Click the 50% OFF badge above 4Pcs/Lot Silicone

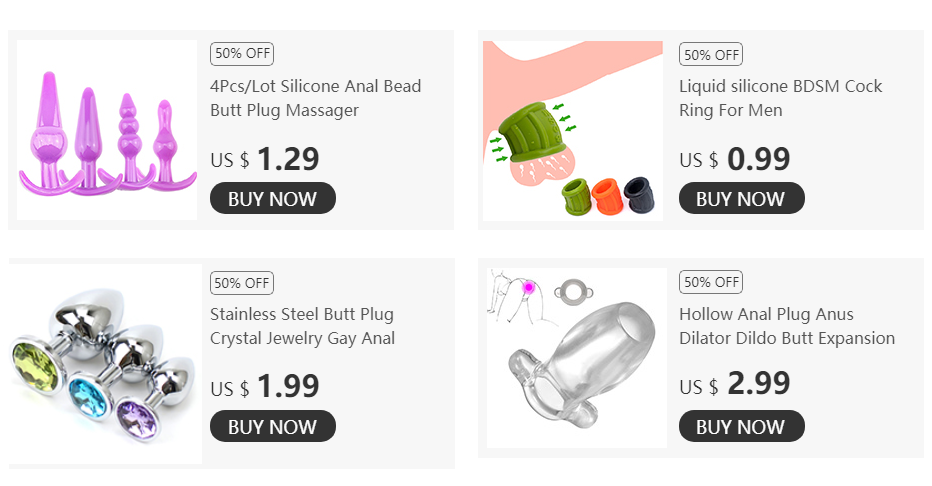pyautogui.click(x=241, y=54)
